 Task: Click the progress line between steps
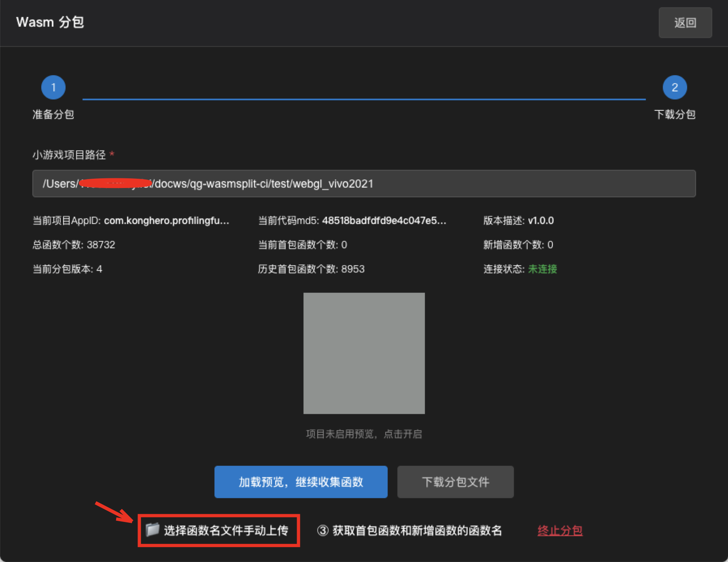[363, 99]
